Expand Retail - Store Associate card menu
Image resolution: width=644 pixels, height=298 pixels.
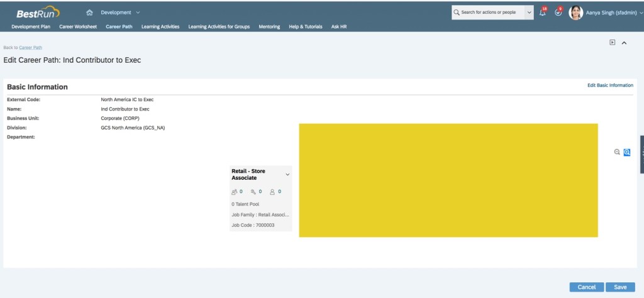coord(287,174)
